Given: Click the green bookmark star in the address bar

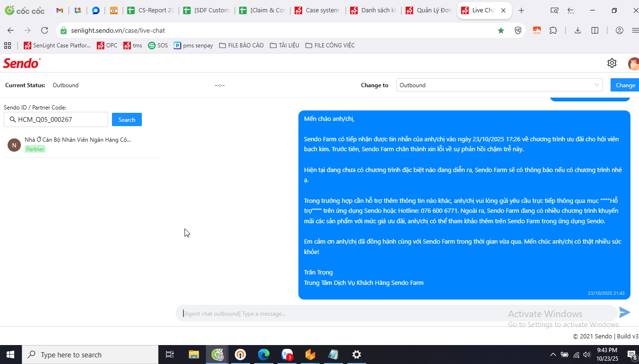Looking at the screenshot, I should tap(501, 30).
